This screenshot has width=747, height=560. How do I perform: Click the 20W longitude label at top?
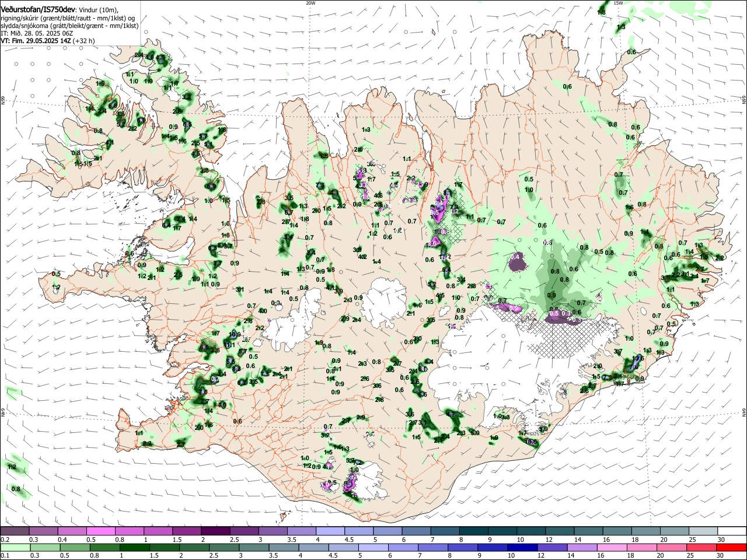point(310,3)
